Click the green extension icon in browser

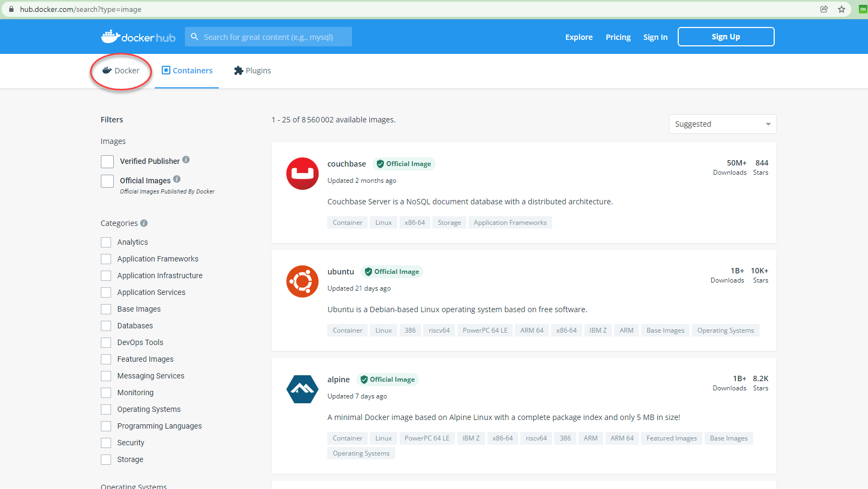(863, 9)
